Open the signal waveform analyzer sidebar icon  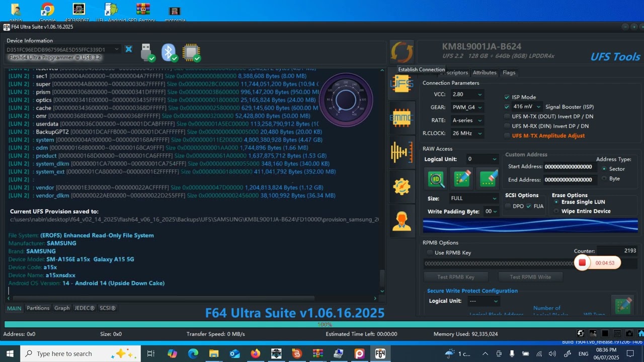(x=401, y=152)
